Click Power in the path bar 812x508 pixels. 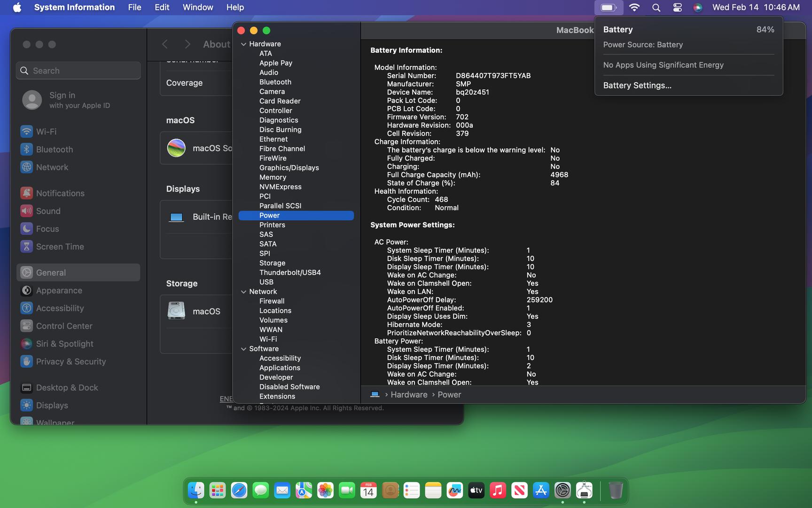(449, 395)
